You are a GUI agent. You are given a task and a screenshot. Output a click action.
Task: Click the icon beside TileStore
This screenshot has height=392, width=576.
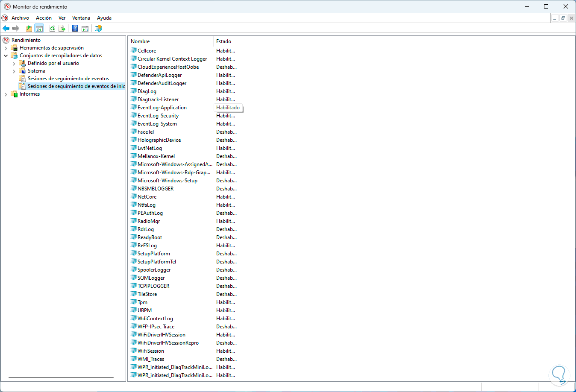pyautogui.click(x=133, y=294)
